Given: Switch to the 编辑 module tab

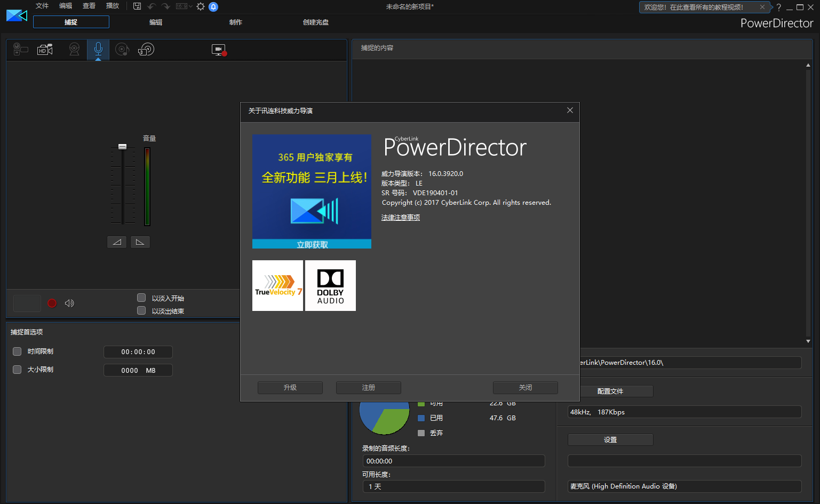Looking at the screenshot, I should click(156, 22).
